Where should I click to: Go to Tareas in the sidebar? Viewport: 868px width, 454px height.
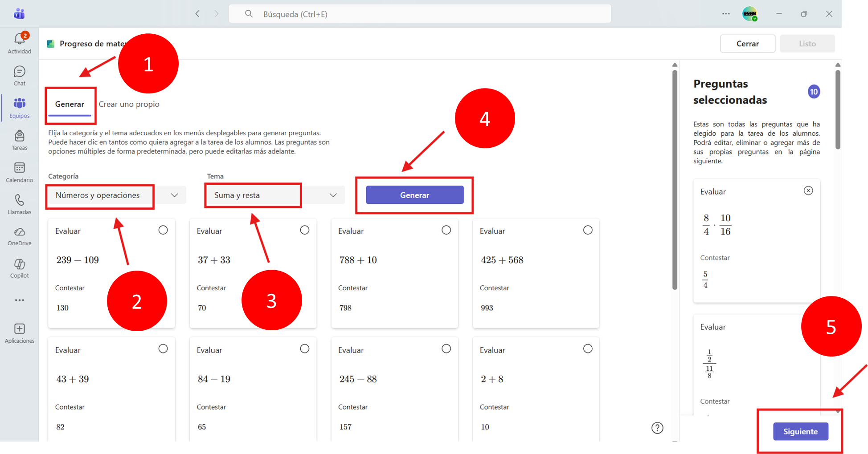(x=19, y=140)
